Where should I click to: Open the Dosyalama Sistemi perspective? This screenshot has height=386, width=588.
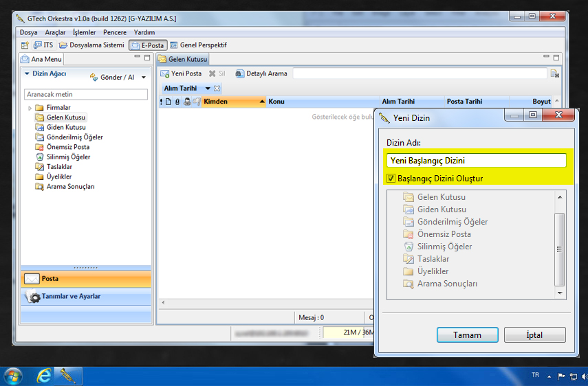pos(92,45)
